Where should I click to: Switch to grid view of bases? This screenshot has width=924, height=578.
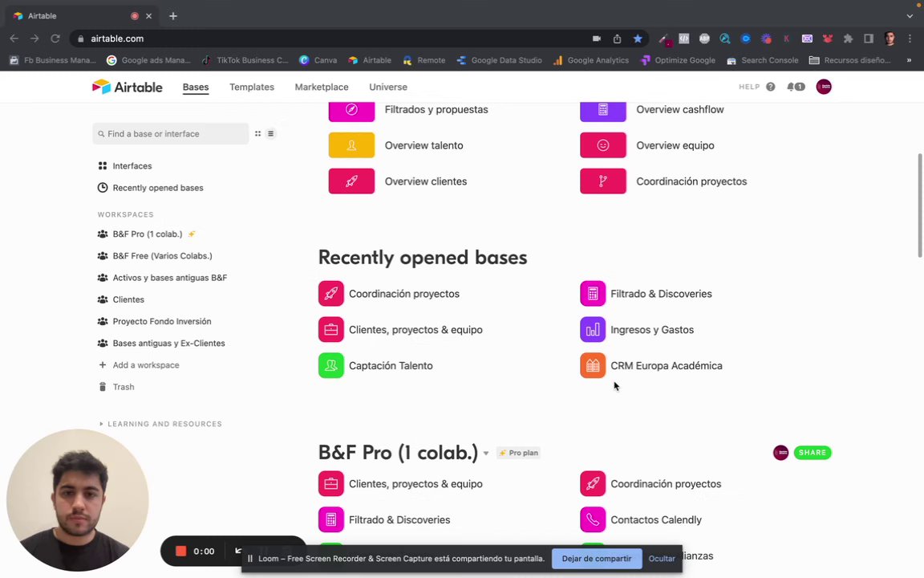pos(257,134)
